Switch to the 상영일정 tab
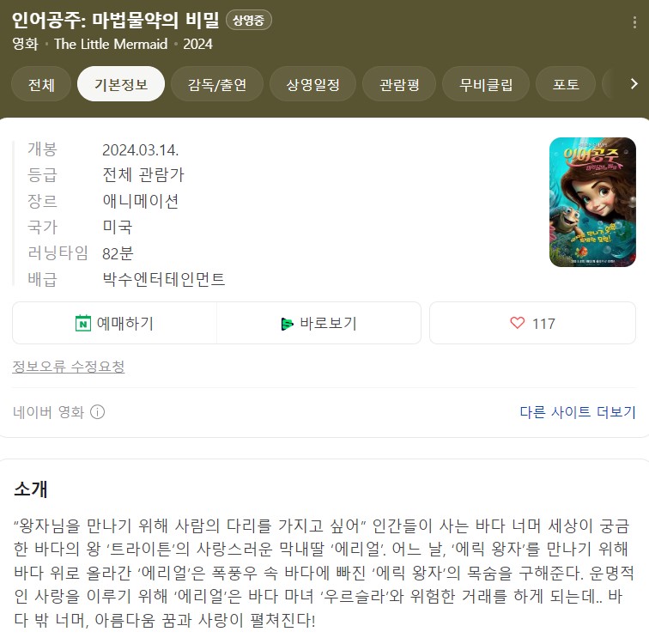Screen dimensions: 649x644 coord(312,84)
